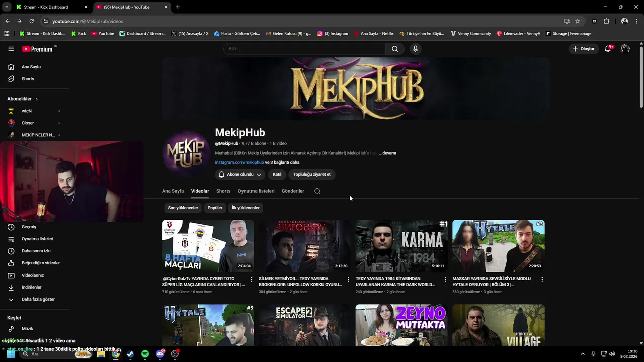Open the Venny Community bookmark
Image resolution: width=644 pixels, height=362 pixels.
pyautogui.click(x=471, y=34)
